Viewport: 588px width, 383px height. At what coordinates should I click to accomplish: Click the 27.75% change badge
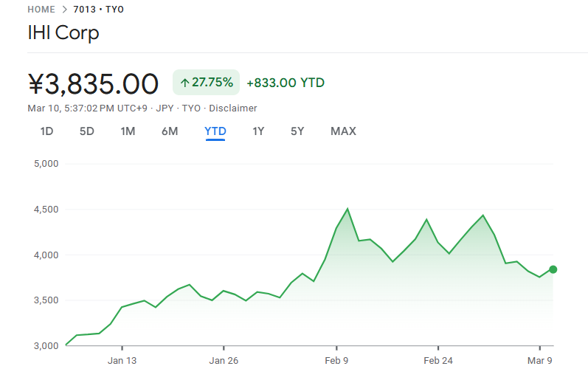[x=206, y=83]
